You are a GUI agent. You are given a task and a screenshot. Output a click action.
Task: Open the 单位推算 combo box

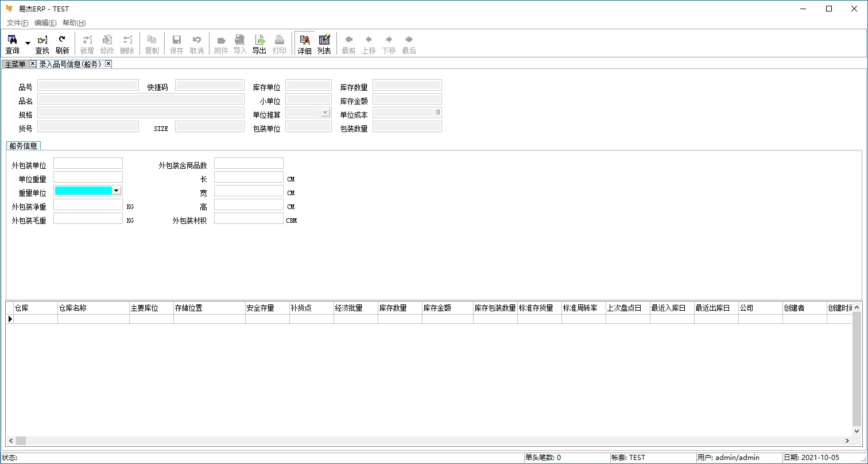(325, 113)
